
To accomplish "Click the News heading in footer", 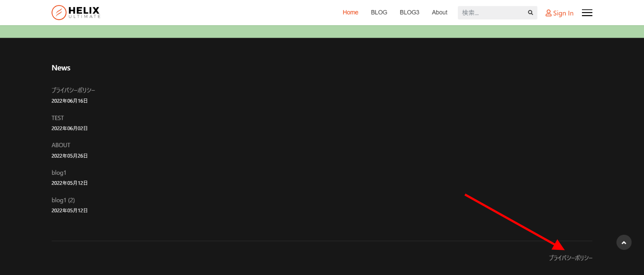I will 61,68.
